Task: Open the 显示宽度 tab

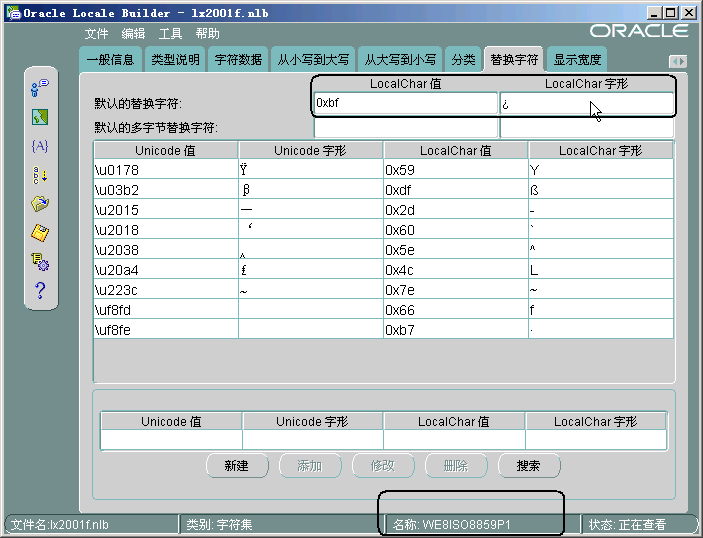Action: point(578,60)
